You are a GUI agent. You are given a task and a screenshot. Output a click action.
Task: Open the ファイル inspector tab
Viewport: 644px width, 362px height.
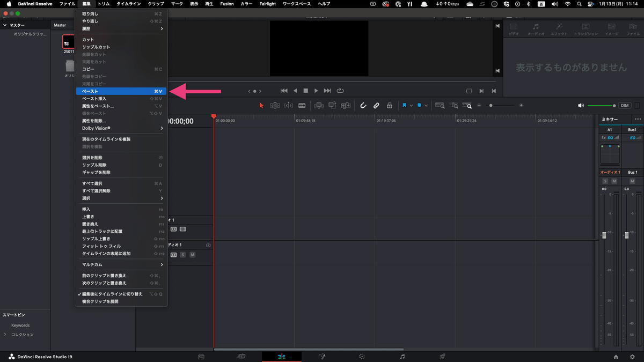[x=633, y=29]
